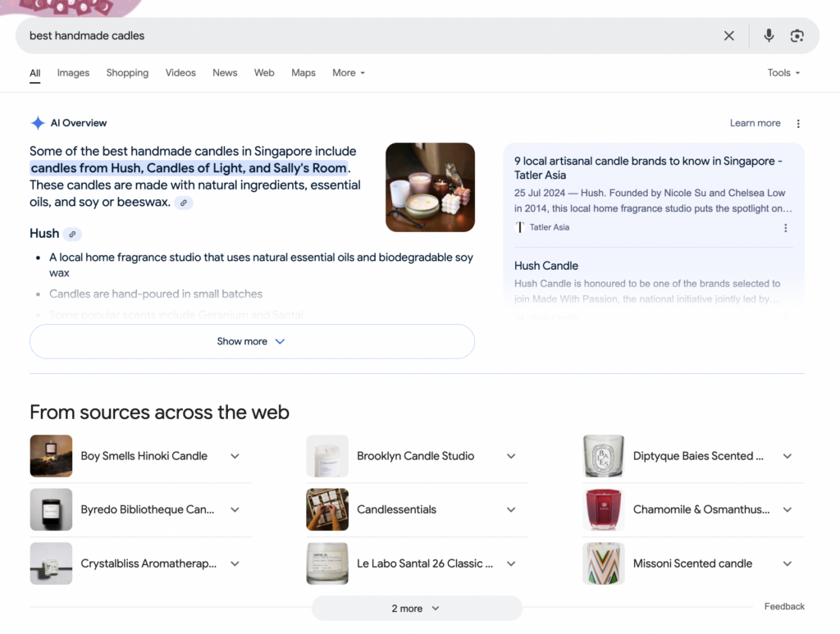
Task: Expand Boy Smells Hinoki Candle details
Action: point(235,456)
